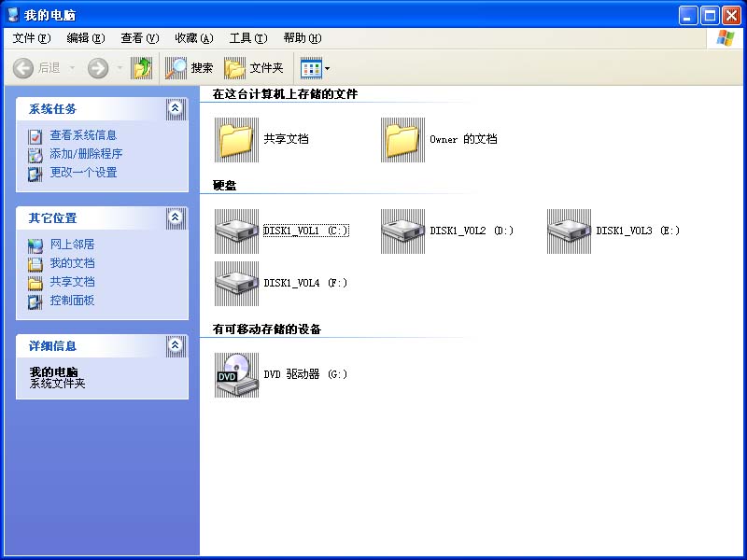747x560 pixels.
Task: Click the 搜索 toolbar label
Action: [202, 68]
